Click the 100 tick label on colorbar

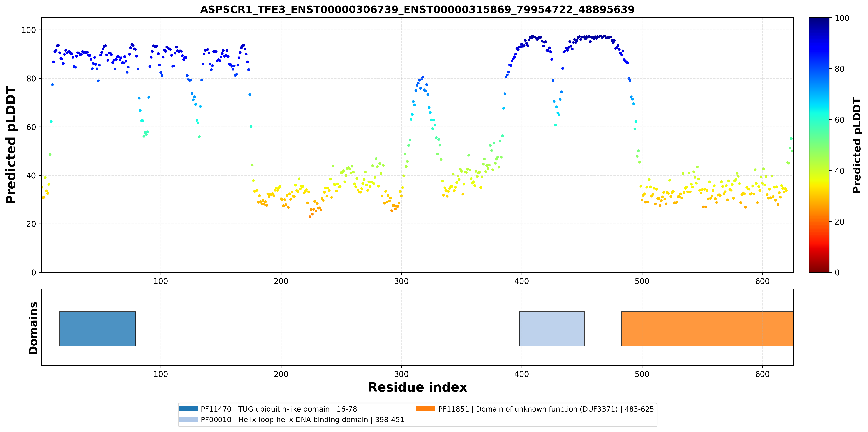coord(842,18)
